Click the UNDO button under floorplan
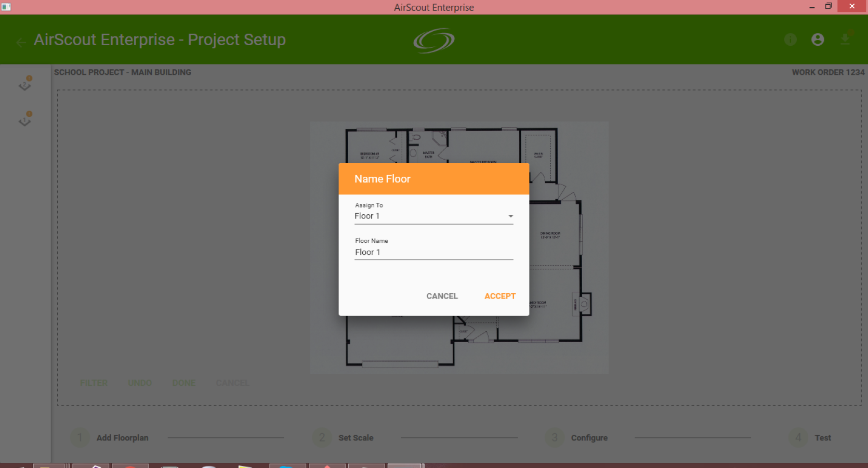This screenshot has width=868, height=468. click(x=140, y=383)
